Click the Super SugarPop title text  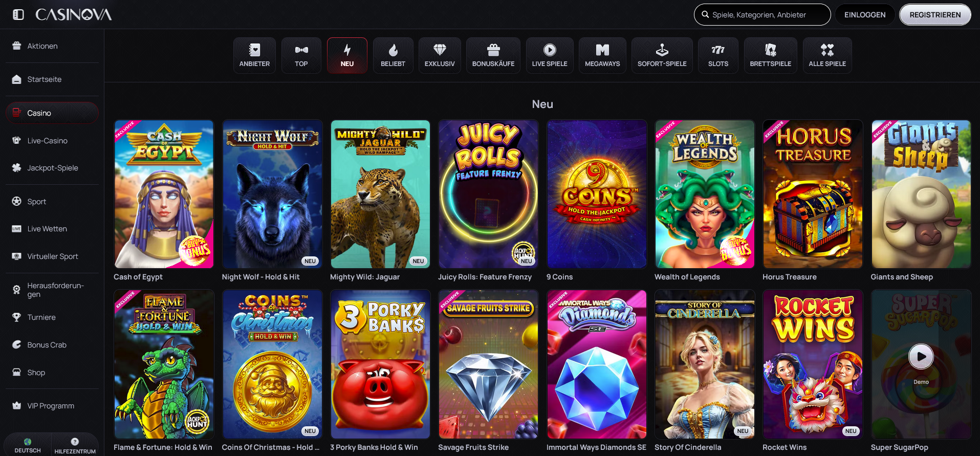pos(899,447)
